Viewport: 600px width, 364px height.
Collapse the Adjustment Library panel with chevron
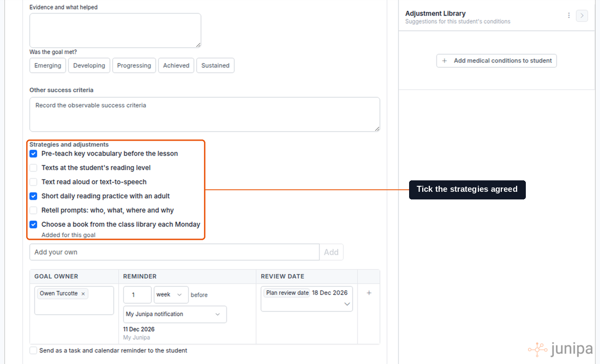point(581,16)
